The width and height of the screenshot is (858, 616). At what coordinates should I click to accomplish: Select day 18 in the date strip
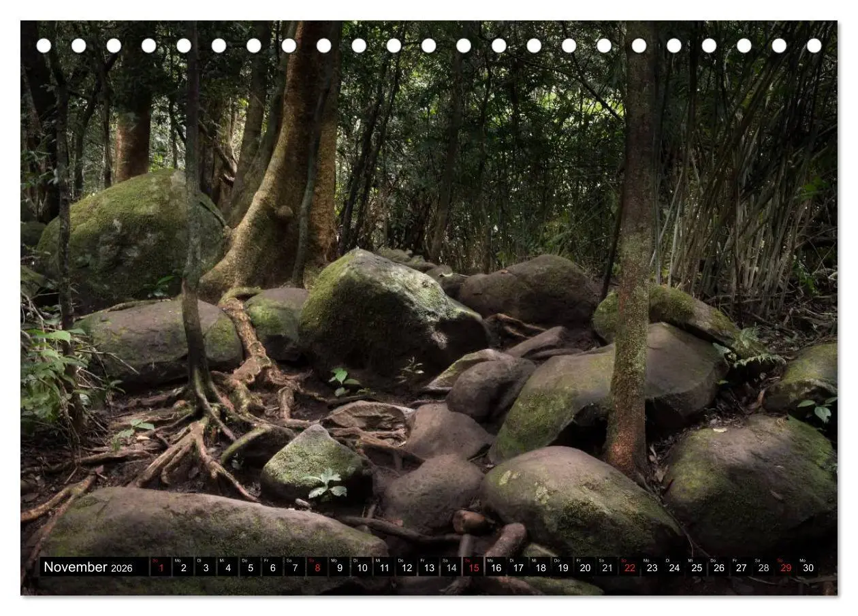click(x=540, y=567)
